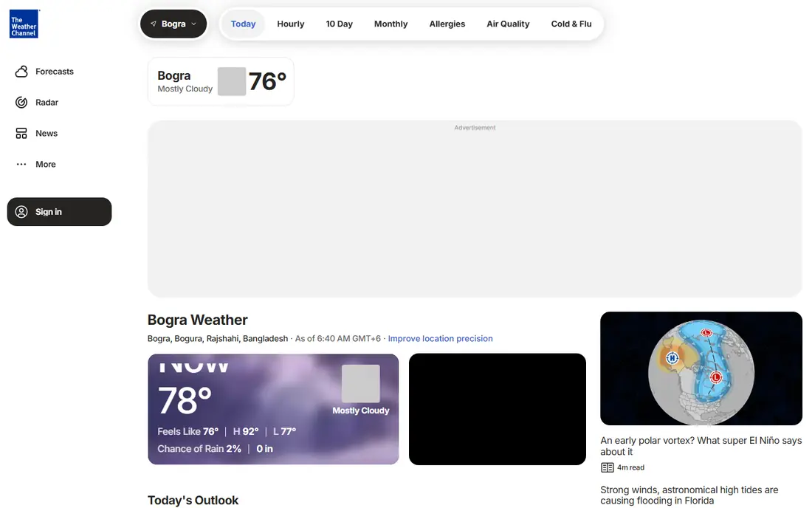Click Improve location precision link
This screenshot has height=508, width=812.
click(440, 339)
